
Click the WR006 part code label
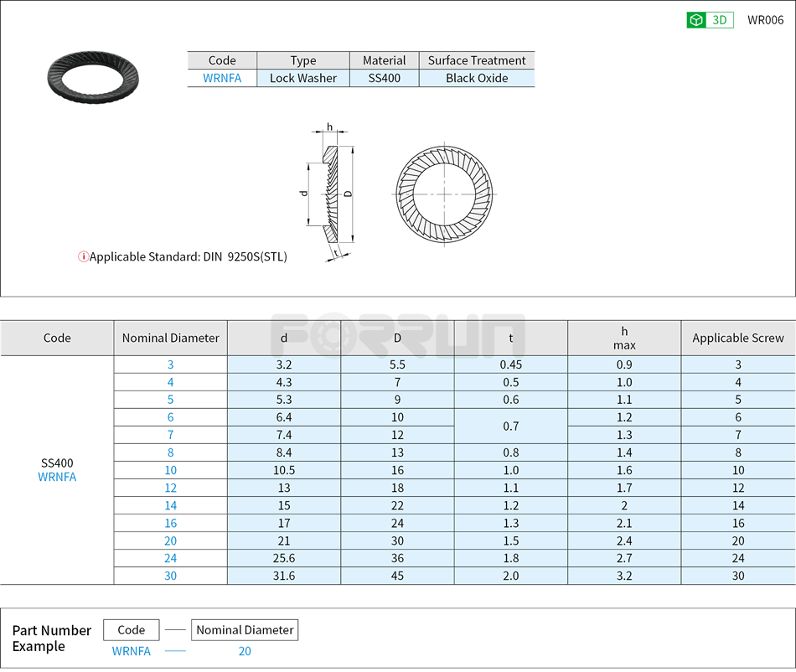[768, 19]
